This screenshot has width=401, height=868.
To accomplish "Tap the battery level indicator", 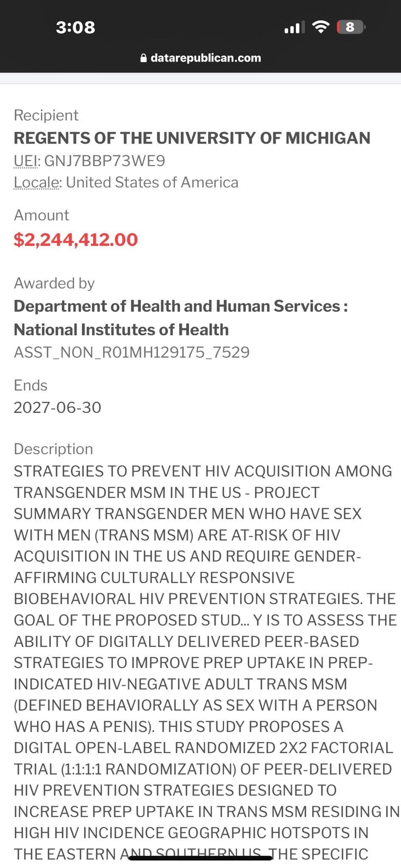I will (351, 27).
